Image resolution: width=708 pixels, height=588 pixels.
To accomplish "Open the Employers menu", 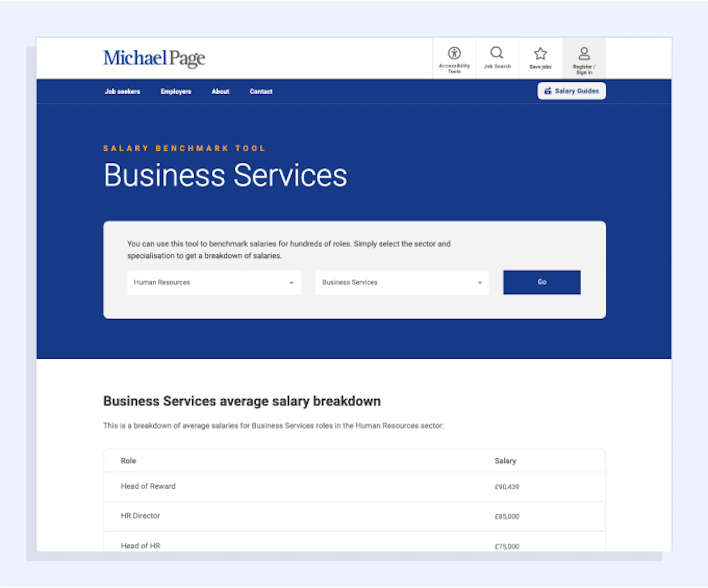I will (176, 92).
